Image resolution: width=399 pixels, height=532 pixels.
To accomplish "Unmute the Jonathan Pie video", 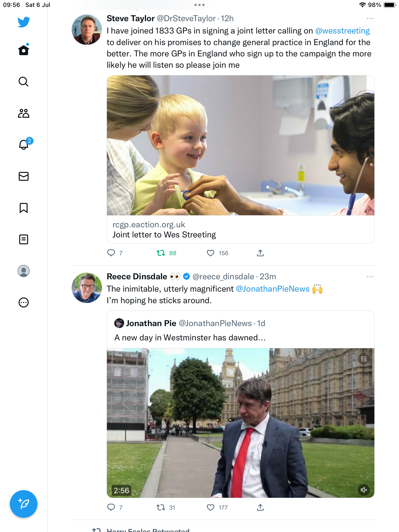I will click(364, 490).
